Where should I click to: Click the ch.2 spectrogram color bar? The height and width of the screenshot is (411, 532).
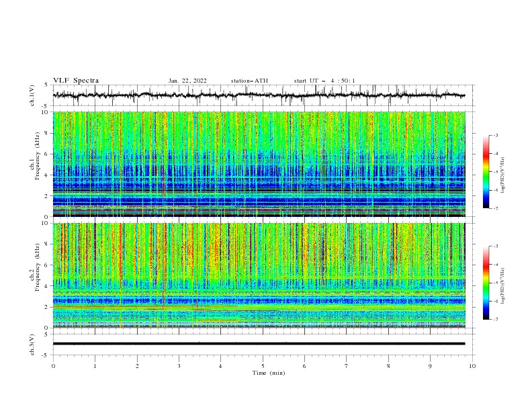(486, 283)
